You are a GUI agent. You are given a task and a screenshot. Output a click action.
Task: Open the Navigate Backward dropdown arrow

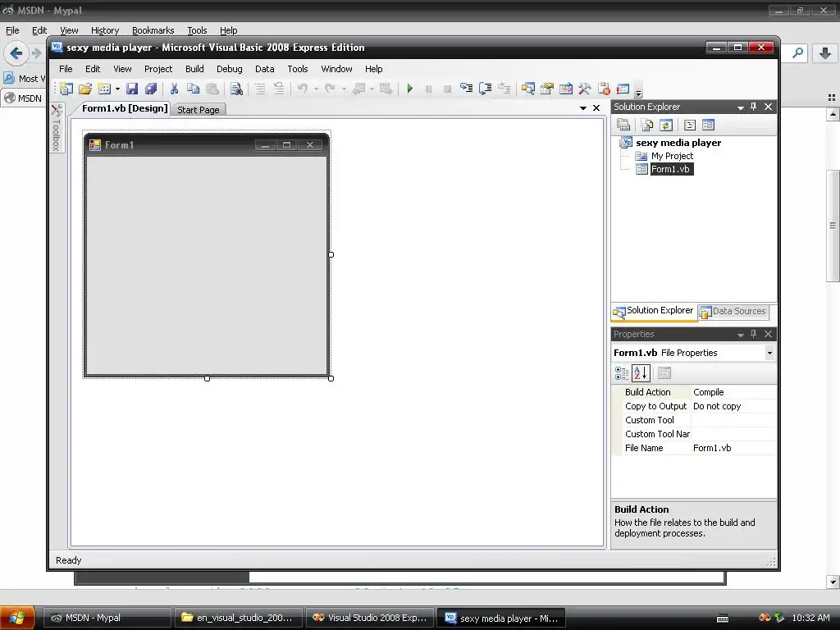(372, 89)
